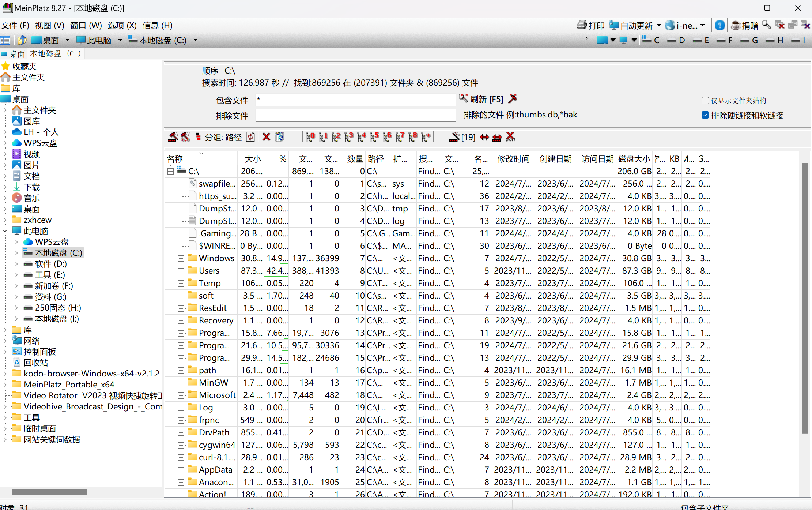This screenshot has width=812, height=510.
Task: Open the 自动更新 dropdown arrow
Action: click(x=658, y=25)
